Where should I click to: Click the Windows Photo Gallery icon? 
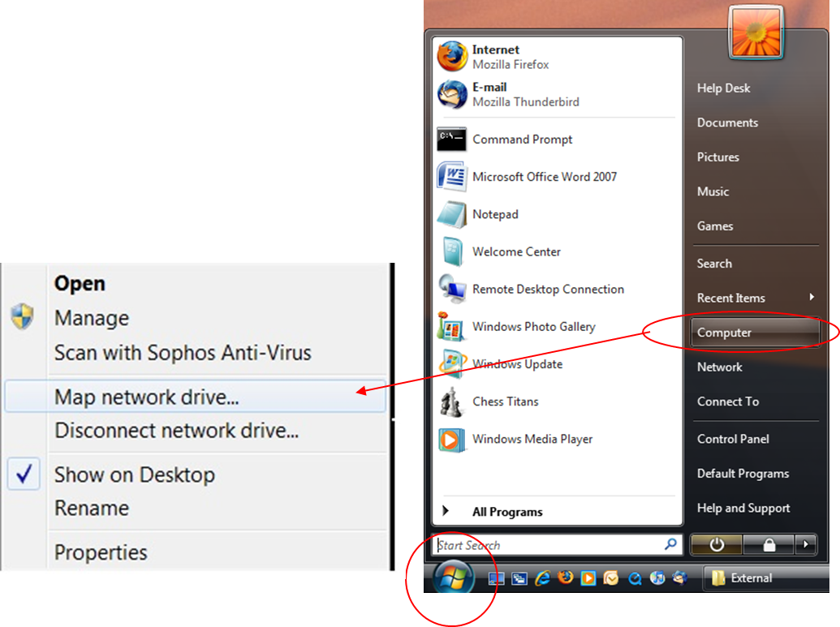point(450,326)
